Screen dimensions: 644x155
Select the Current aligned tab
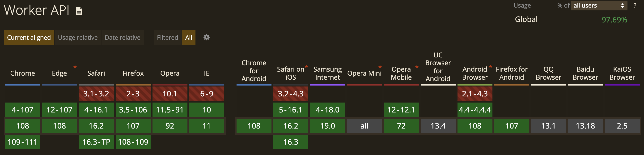coord(29,38)
